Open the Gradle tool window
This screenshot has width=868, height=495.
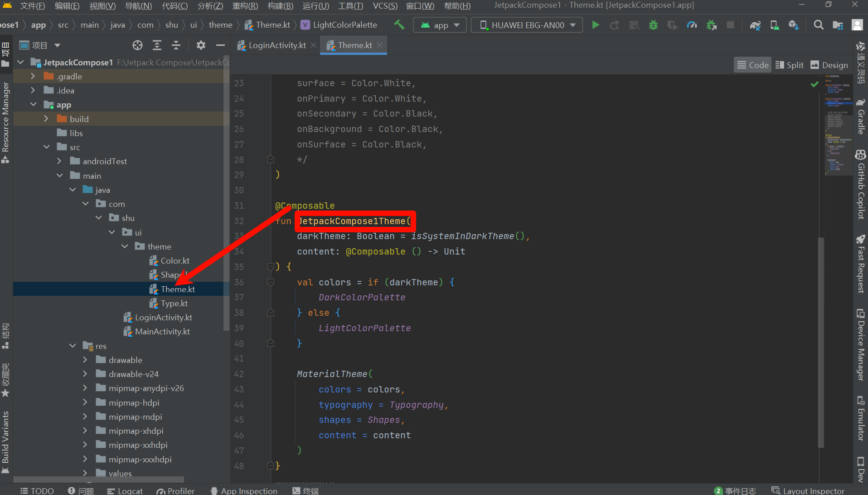[x=861, y=116]
